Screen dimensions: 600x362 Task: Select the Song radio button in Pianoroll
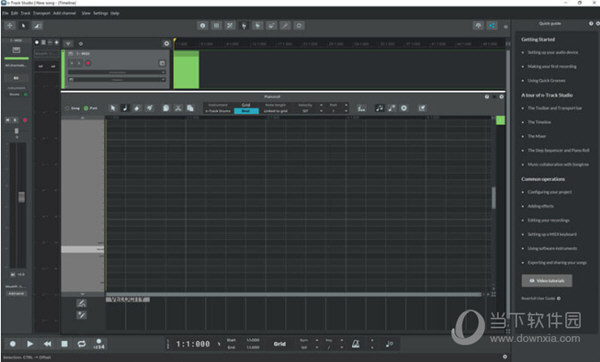(67, 108)
